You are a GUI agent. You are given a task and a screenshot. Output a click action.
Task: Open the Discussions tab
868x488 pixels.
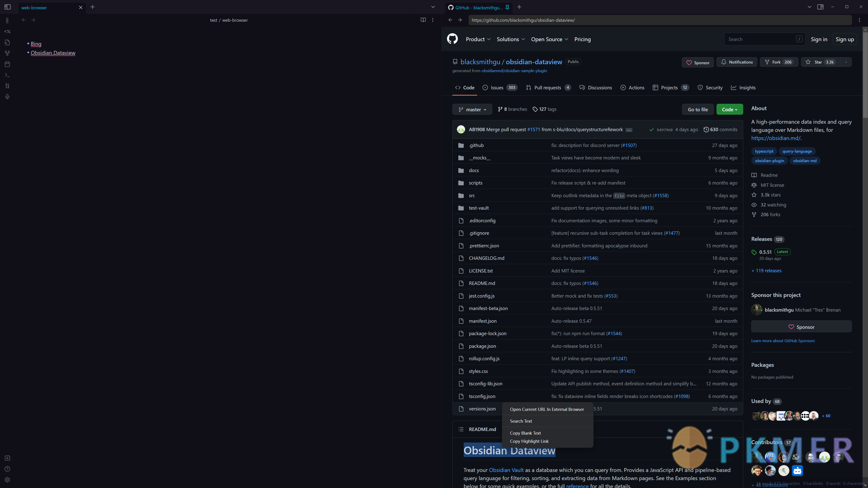click(595, 88)
